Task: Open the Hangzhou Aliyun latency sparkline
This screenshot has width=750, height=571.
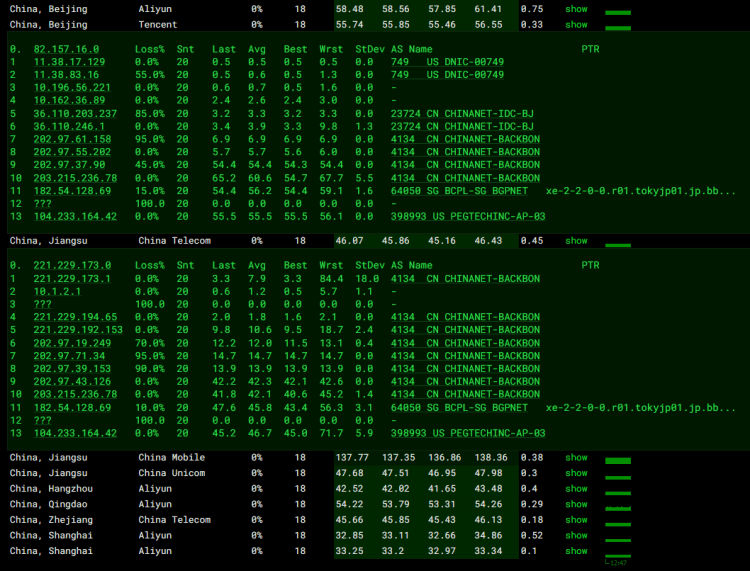Action: click(x=618, y=491)
